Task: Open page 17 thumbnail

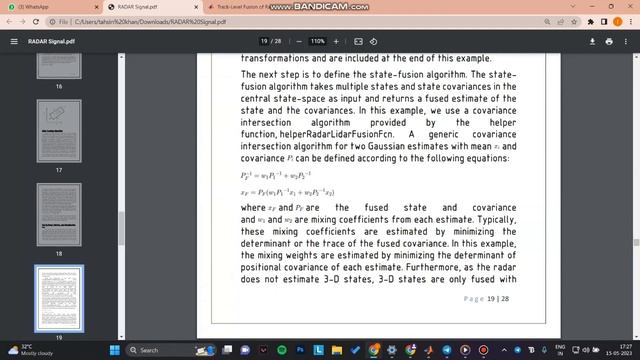Action: point(59,131)
